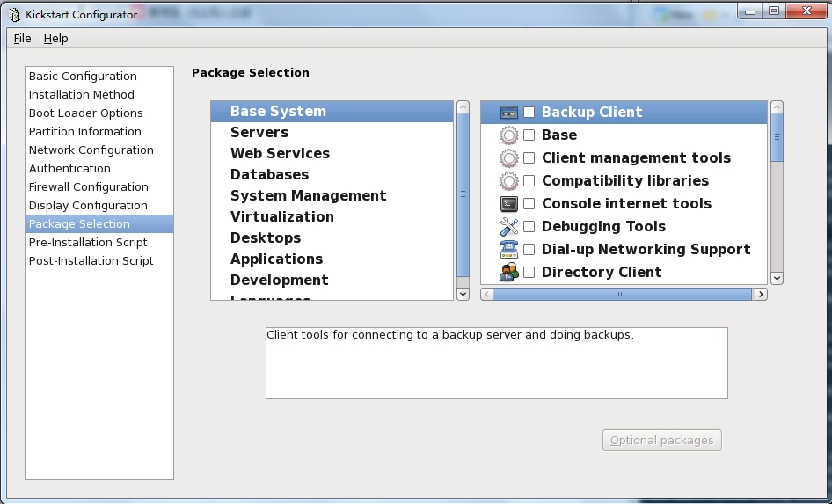Tick the Client management tools checkbox
Image resolution: width=832 pixels, height=504 pixels.
pyautogui.click(x=529, y=157)
